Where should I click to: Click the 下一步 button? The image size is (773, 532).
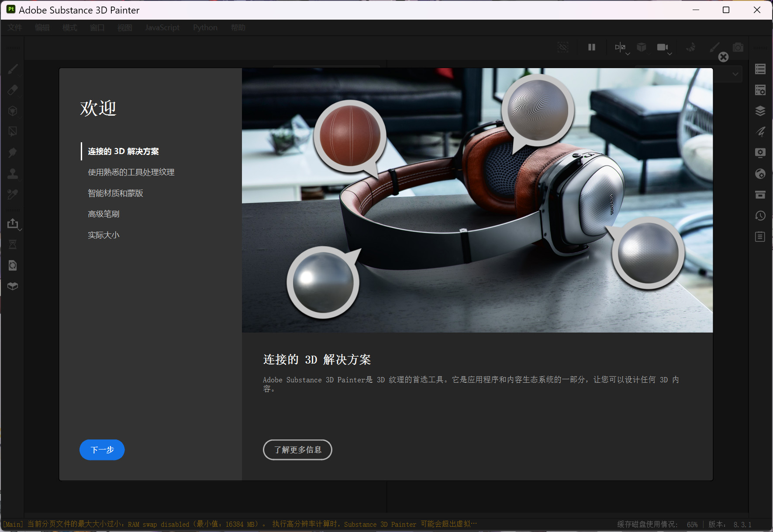pyautogui.click(x=102, y=450)
